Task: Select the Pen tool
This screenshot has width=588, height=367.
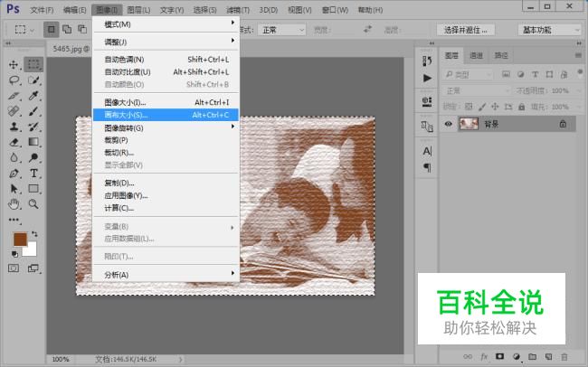Action: tap(14, 174)
